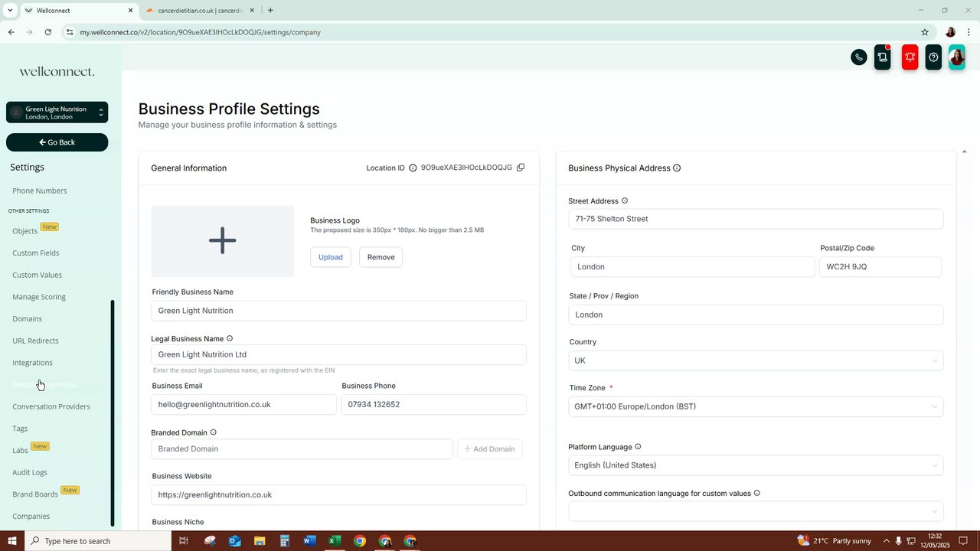980x551 pixels.
Task: Reload the page with browser refresh icon
Action: click(x=47, y=32)
